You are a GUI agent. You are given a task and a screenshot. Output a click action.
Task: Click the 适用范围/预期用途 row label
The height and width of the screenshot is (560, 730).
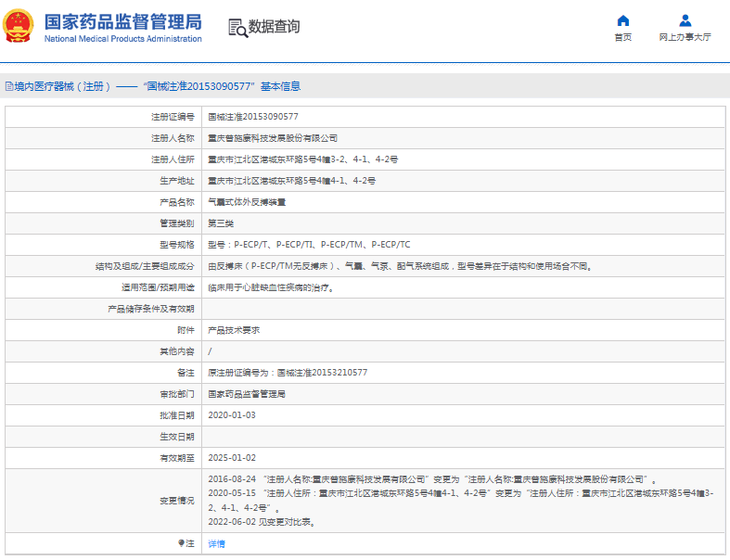click(158, 287)
